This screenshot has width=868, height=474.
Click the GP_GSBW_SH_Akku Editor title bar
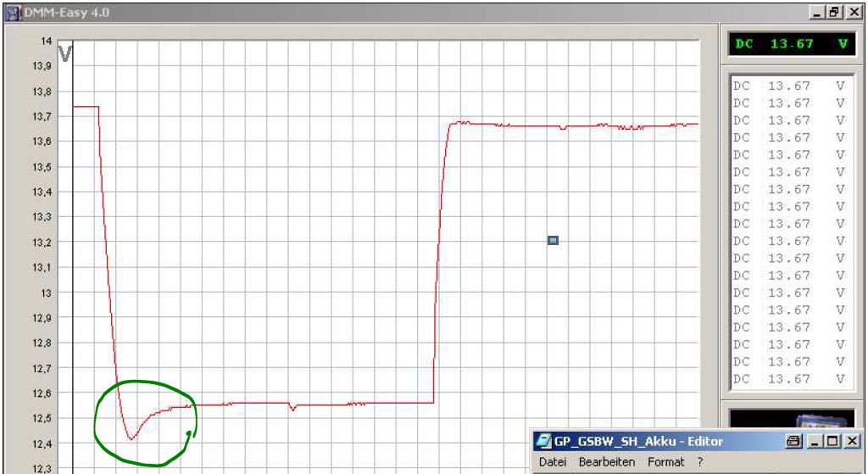tap(661, 442)
